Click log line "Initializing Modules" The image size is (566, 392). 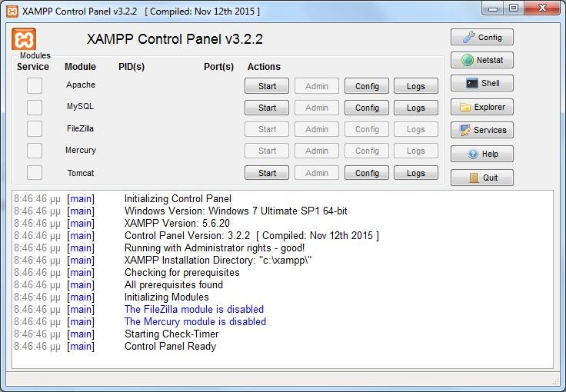(167, 297)
